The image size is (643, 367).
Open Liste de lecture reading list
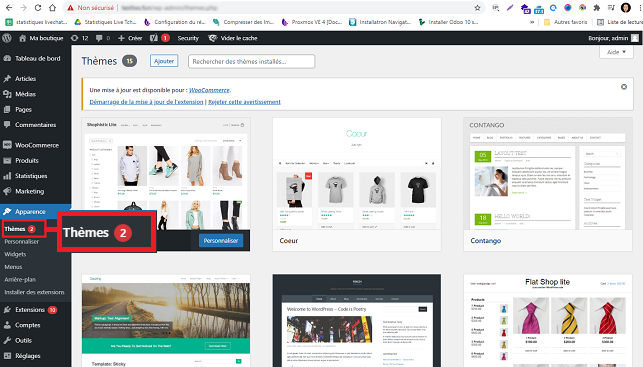620,22
